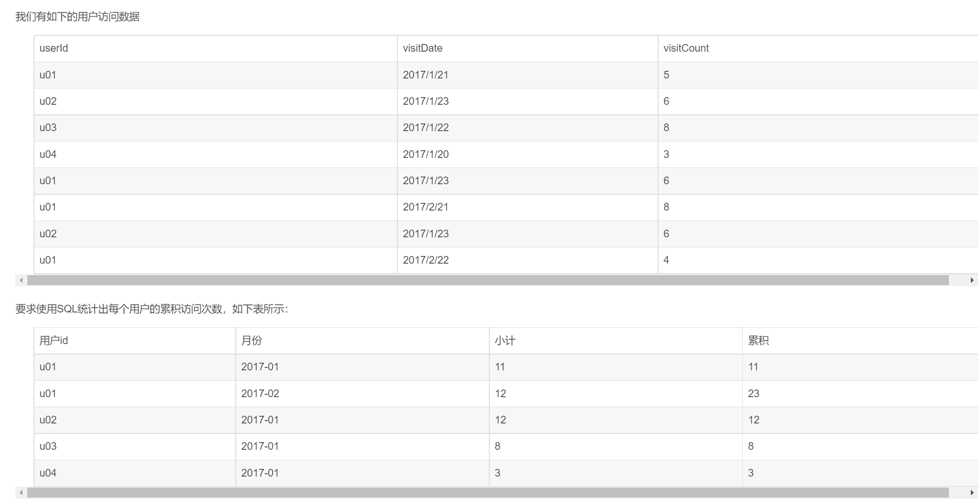Click right scroll arrow under cumulative result table
The width and height of the screenshot is (980, 500).
click(972, 493)
